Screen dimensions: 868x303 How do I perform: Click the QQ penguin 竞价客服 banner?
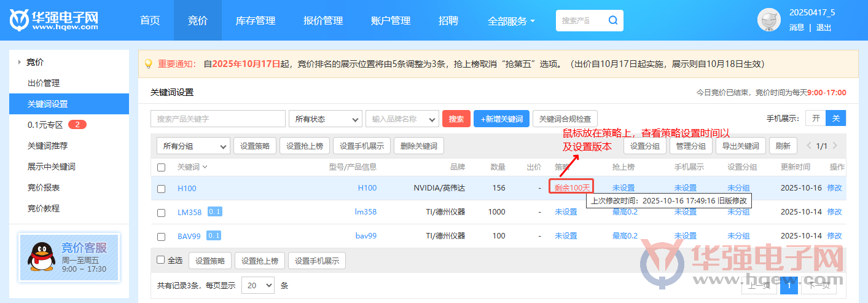coord(69,258)
